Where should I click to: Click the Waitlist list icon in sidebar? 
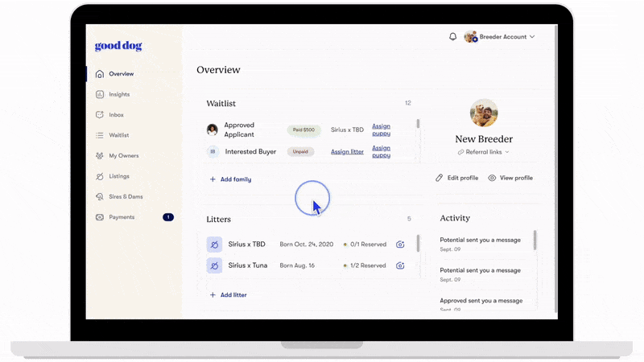click(100, 135)
